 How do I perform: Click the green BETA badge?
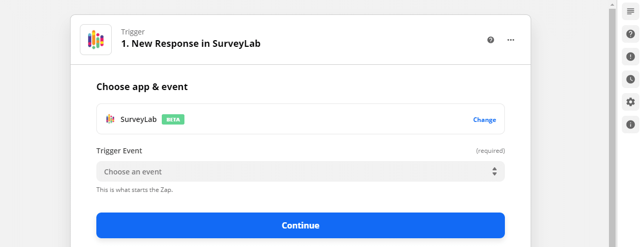(x=173, y=119)
